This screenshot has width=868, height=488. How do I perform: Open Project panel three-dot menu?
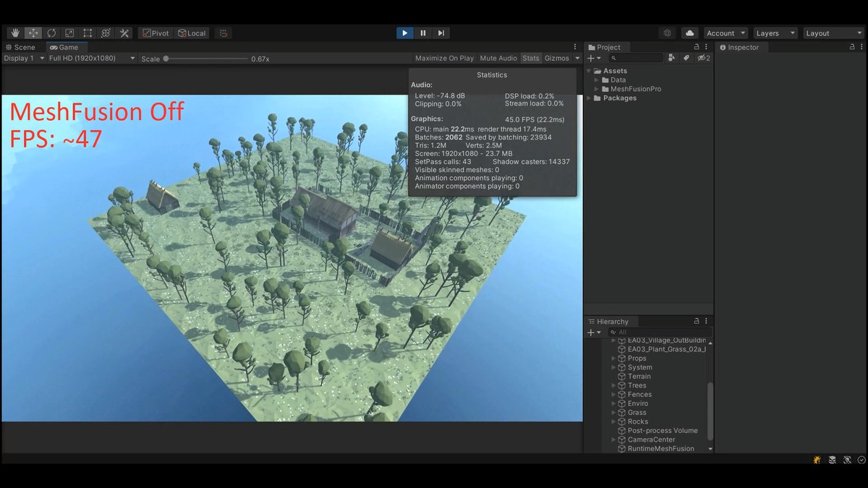(706, 47)
